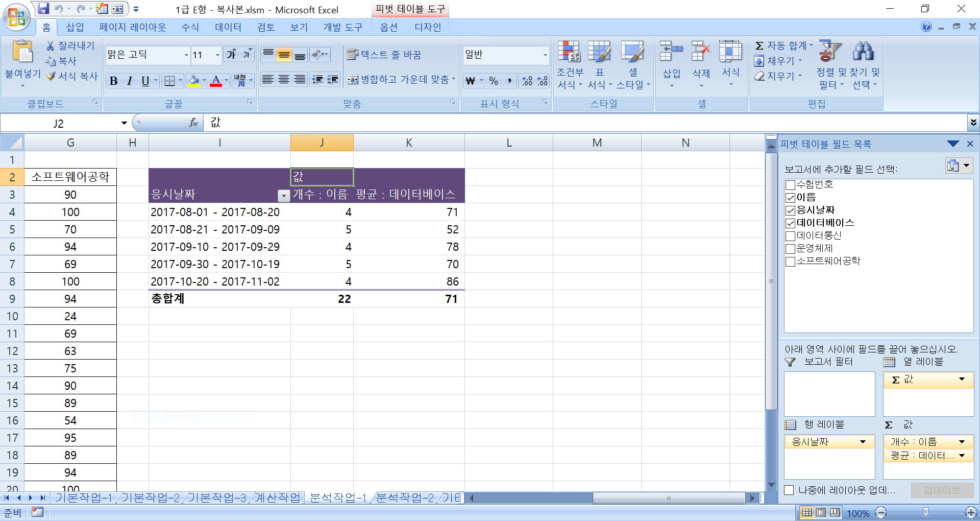The image size is (980, 521).
Task: Open the 분석작업-2 sheet tab
Action: [x=405, y=498]
